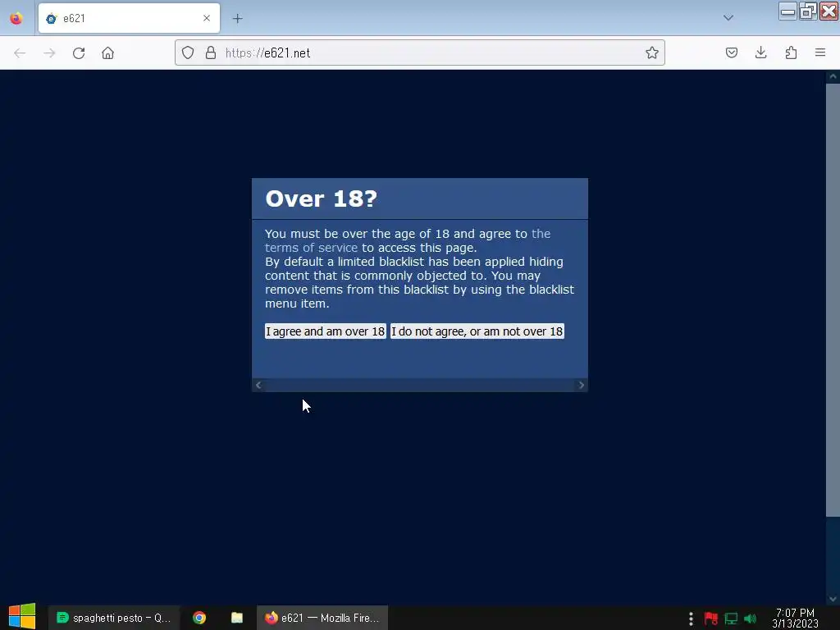
Task: Close the e621 tab
Action: coord(207,18)
